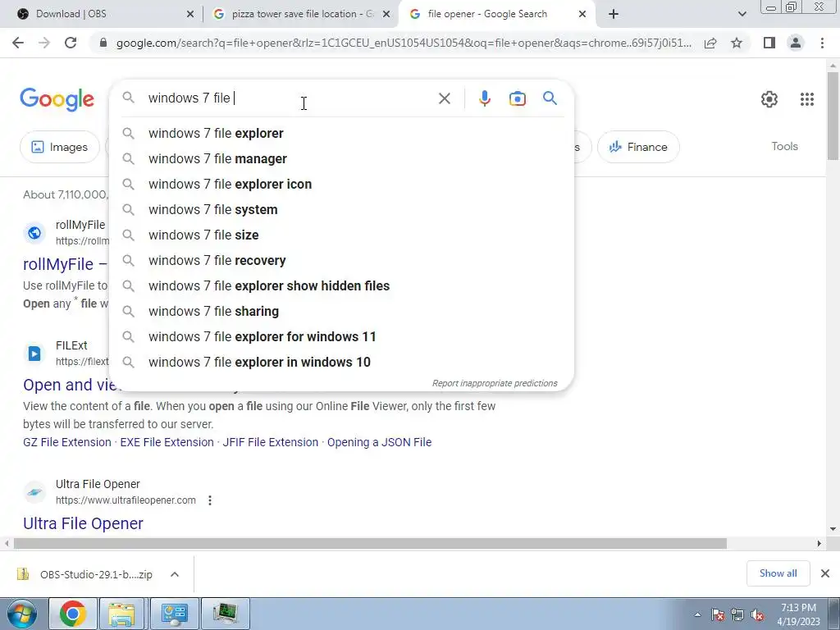Open options for the Ultra File Opener result
Screen dimensions: 840x630
coord(210,500)
